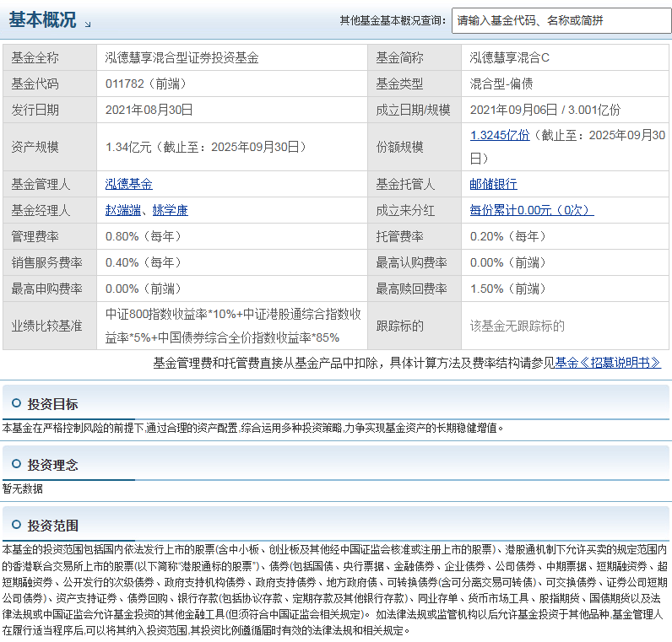Click the fund full name 泓德慧享混合型证券投资基金
This screenshot has height=642, width=672.
pos(182,58)
